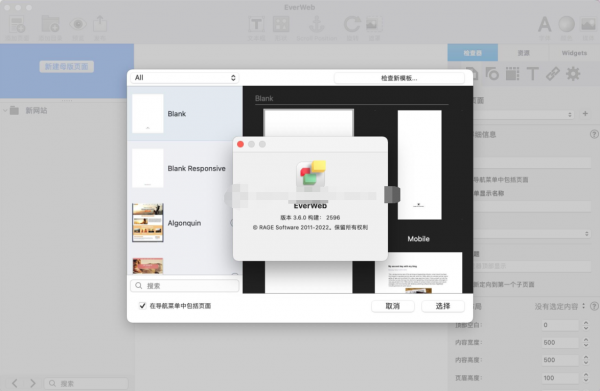Click the 内容高度 stepper arrows
This screenshot has height=391, width=600.
pyautogui.click(x=586, y=360)
